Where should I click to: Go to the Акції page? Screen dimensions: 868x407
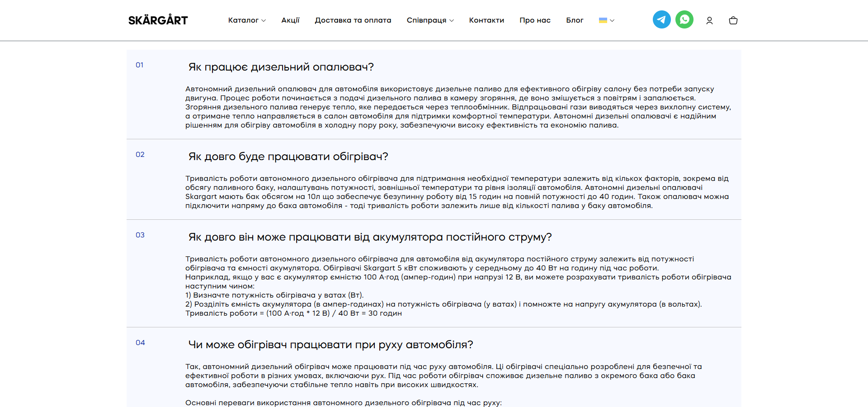(290, 20)
